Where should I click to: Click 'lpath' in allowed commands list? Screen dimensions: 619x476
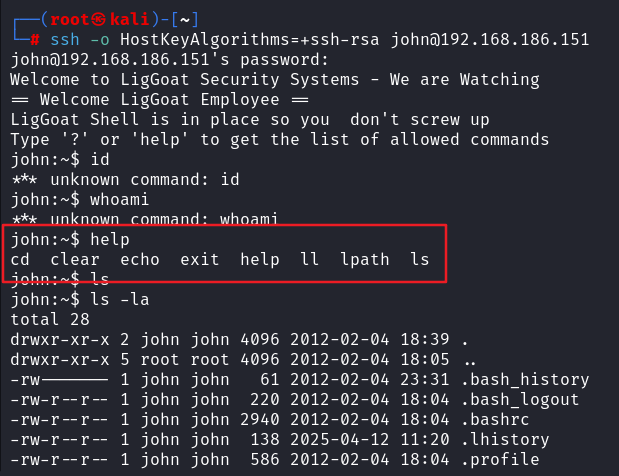coord(365,260)
